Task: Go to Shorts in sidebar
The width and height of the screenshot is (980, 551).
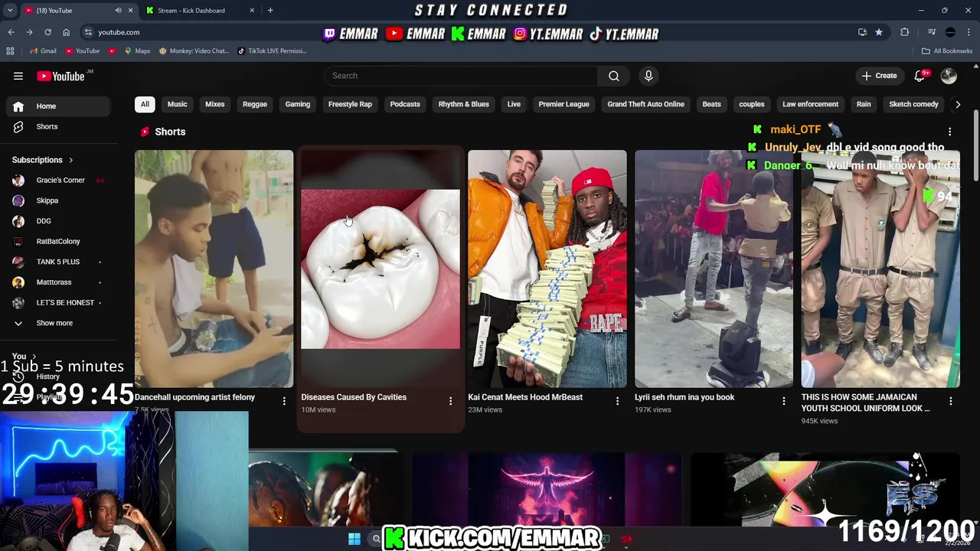Action: 58,126
